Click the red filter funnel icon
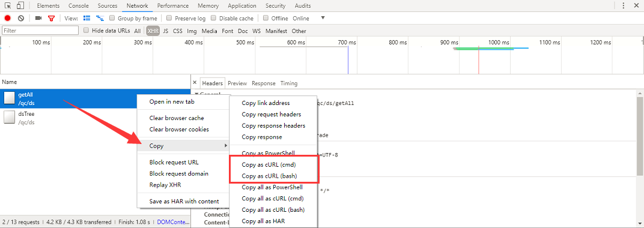Screen dimensions: 644x228 51,19
